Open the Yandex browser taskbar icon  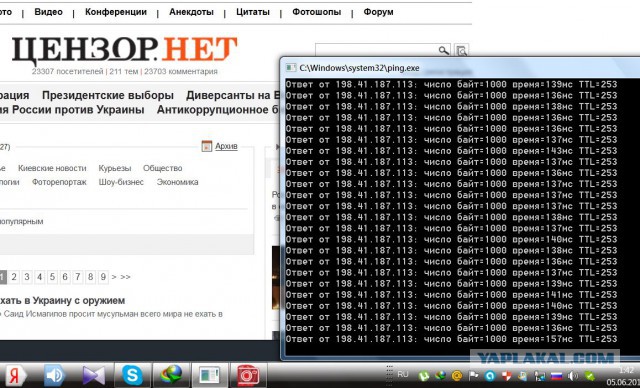click(16, 375)
